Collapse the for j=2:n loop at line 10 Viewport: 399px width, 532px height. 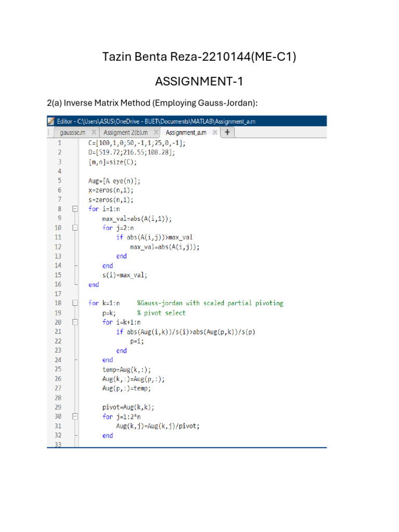75,228
